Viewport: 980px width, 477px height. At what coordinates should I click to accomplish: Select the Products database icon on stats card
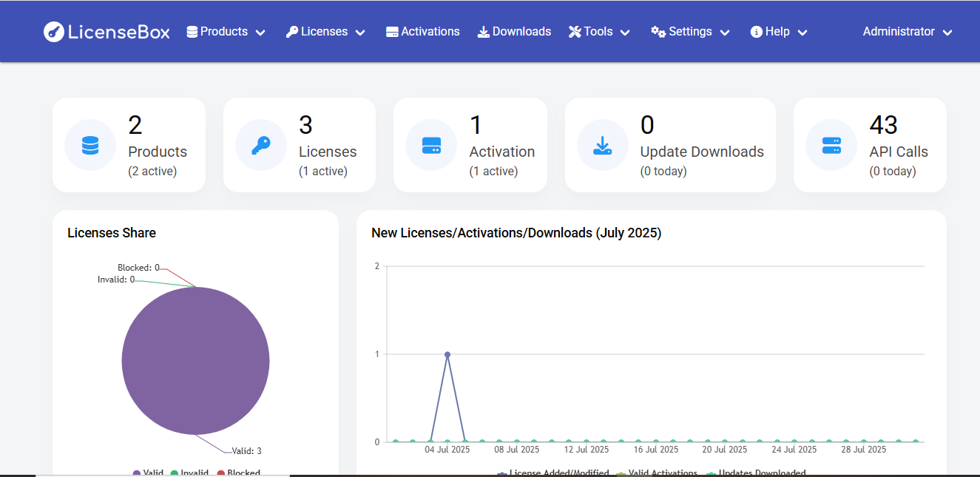click(x=89, y=145)
